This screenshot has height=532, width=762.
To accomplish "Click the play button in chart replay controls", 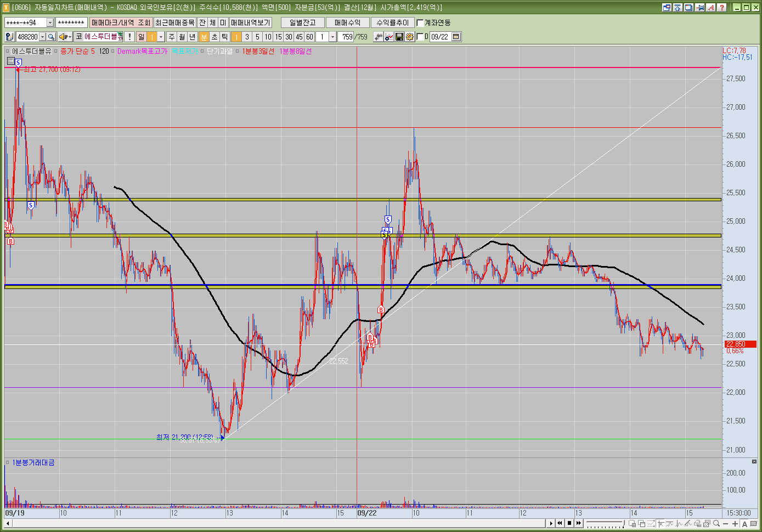I will pyautogui.click(x=551, y=523).
